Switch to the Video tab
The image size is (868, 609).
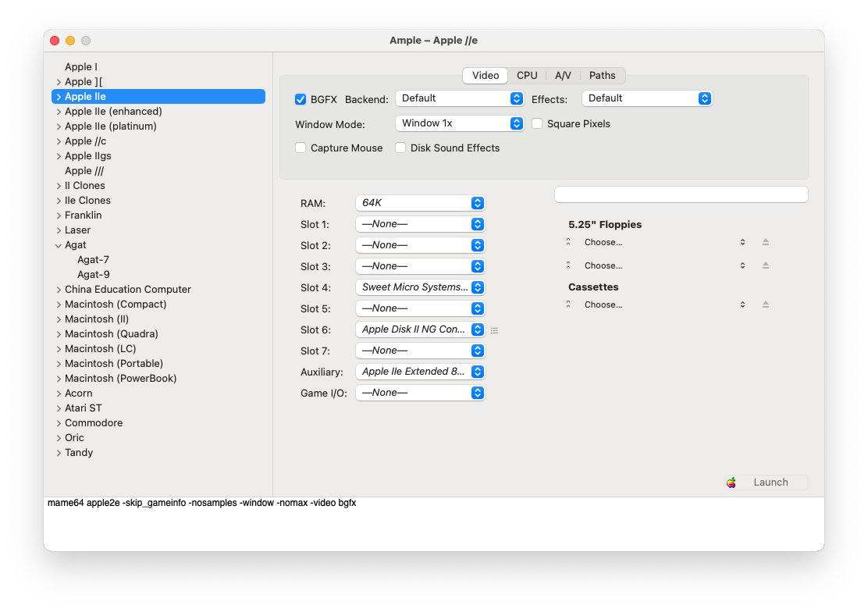pos(486,75)
